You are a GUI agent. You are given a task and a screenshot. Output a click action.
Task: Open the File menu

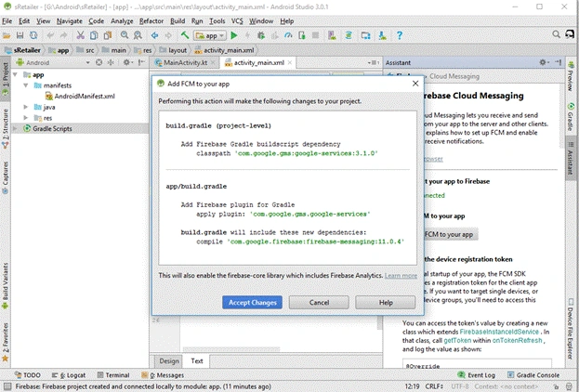[x=7, y=21]
